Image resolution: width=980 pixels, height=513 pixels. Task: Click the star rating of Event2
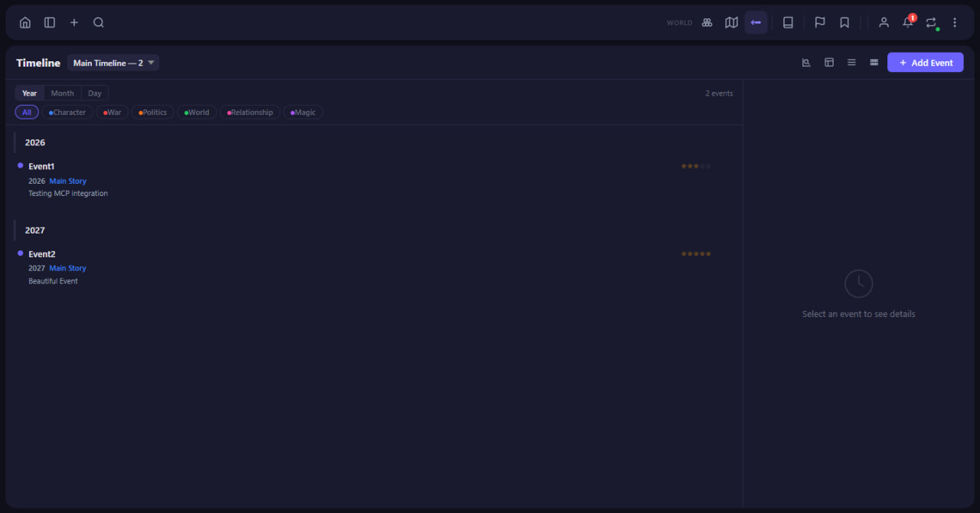coord(696,253)
